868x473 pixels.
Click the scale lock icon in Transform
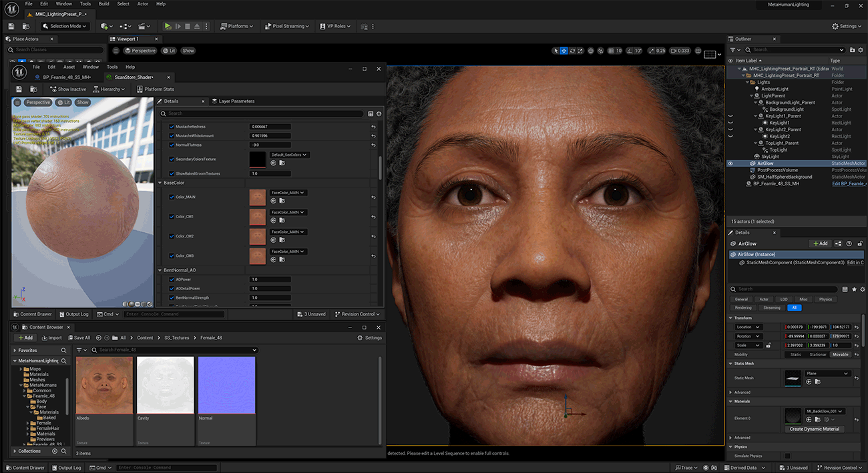[x=768, y=346]
